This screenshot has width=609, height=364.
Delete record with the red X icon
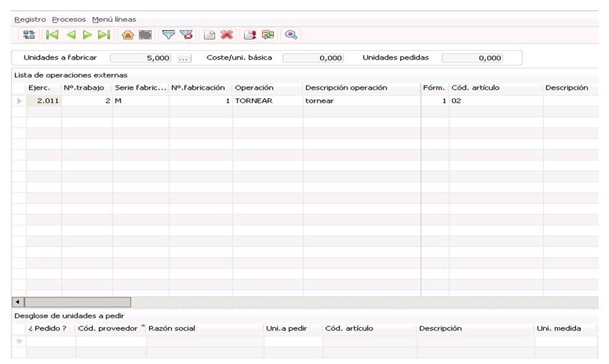pos(227,35)
